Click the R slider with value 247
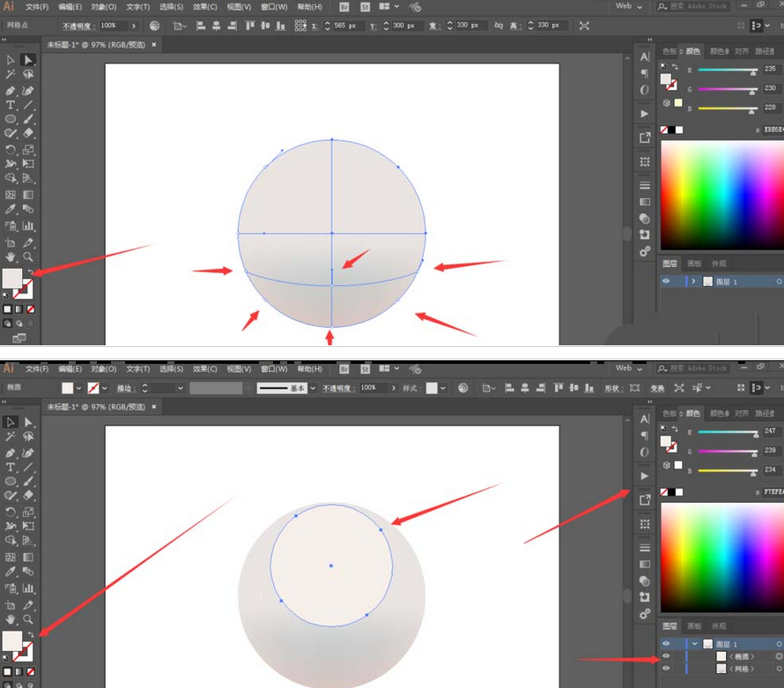 click(x=728, y=433)
